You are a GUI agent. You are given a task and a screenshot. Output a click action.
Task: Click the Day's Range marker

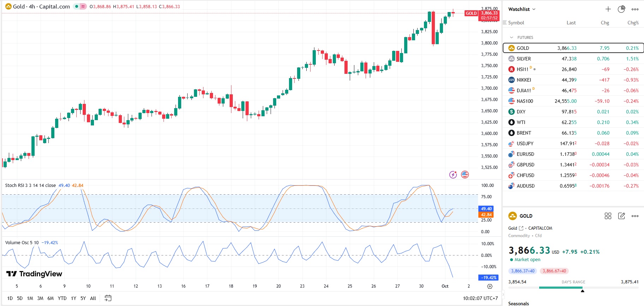(x=583, y=291)
